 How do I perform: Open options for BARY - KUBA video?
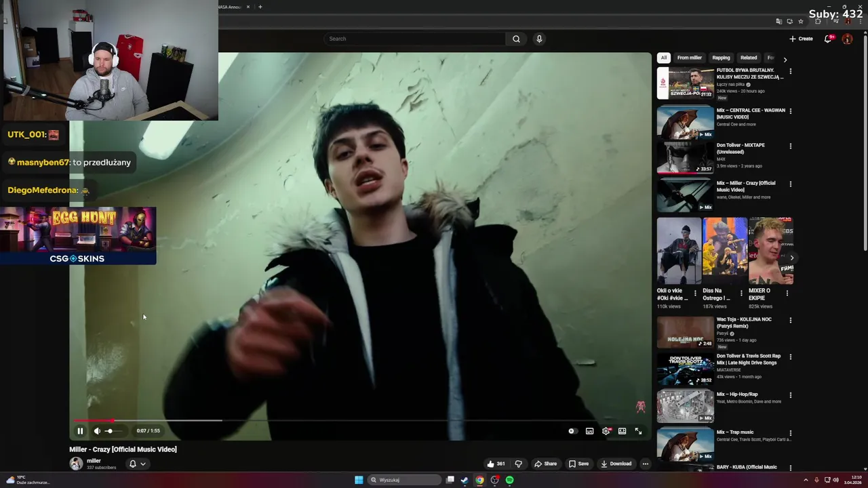(790, 468)
